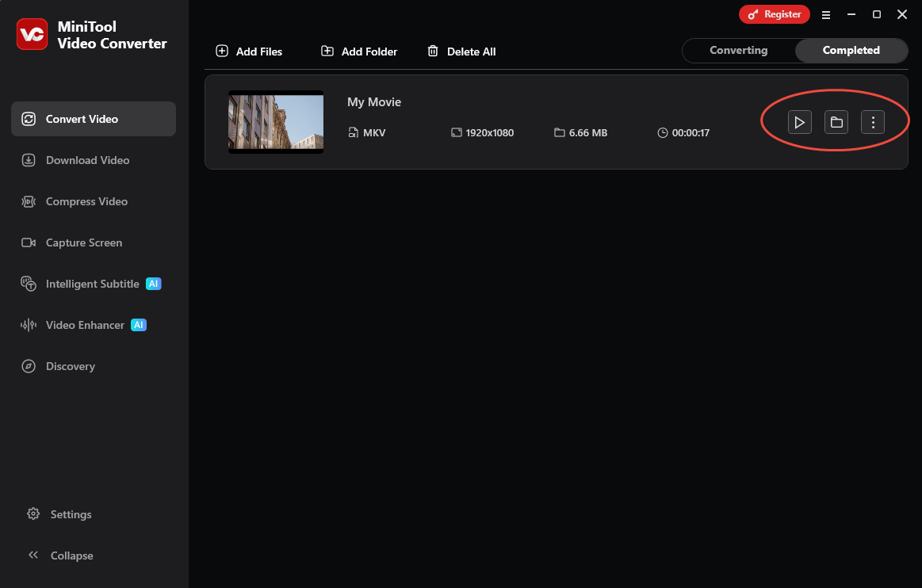Play the converted My Movie video
The image size is (922, 588).
pyautogui.click(x=799, y=122)
